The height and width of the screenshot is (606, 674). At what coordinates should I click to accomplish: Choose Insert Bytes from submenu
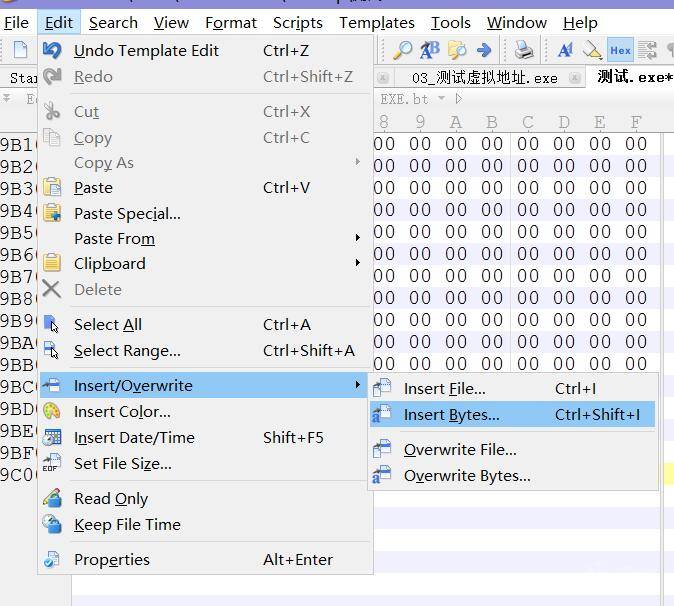pos(451,415)
